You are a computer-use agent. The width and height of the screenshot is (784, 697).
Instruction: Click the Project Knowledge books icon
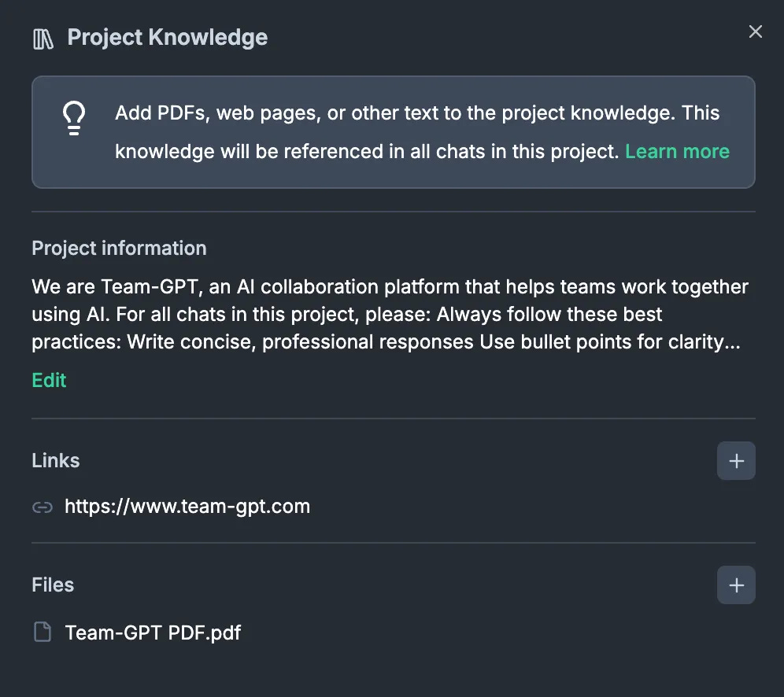pos(43,39)
